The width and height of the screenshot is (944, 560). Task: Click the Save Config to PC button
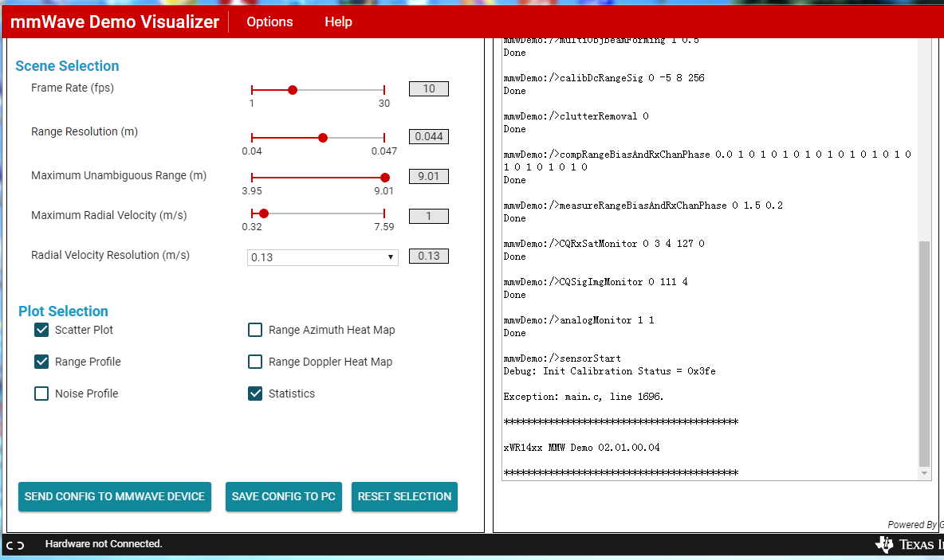click(284, 497)
